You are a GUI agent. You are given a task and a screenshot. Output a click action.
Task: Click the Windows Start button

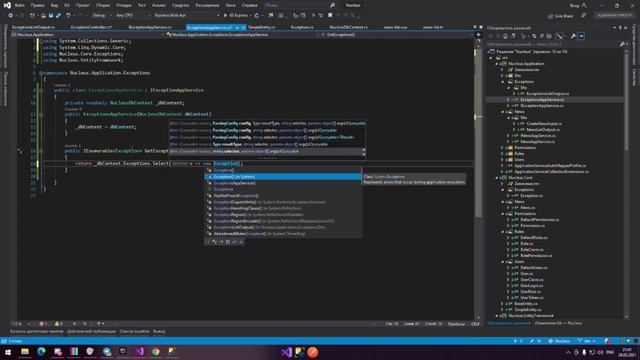click(x=8, y=352)
